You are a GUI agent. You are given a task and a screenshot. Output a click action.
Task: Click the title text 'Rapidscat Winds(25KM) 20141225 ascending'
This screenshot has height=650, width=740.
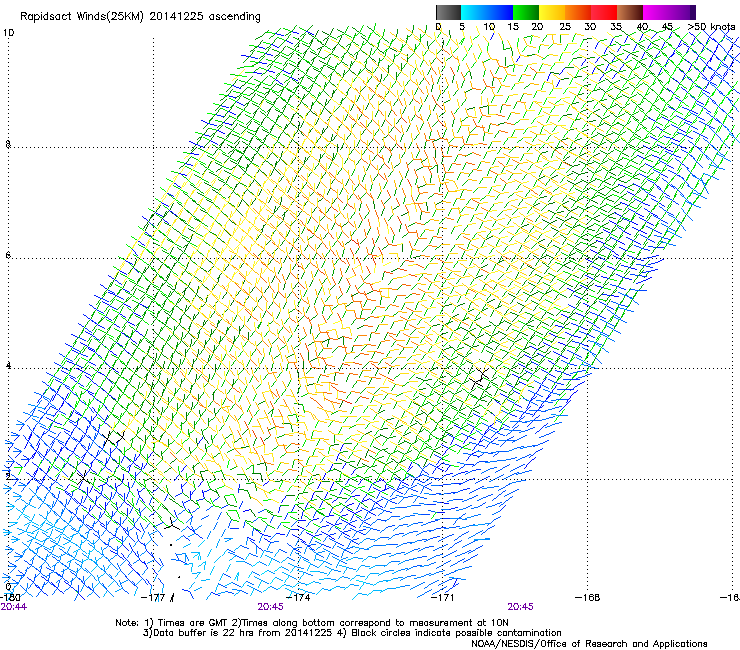140,17
